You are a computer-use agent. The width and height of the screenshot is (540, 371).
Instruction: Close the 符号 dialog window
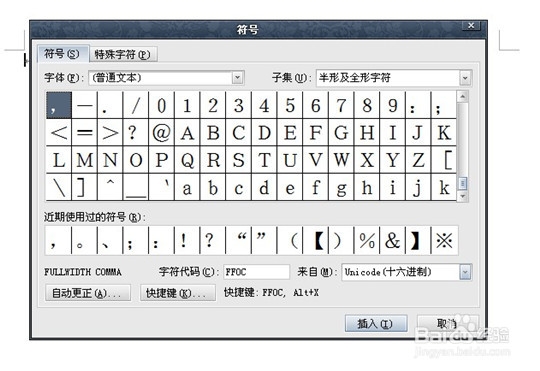[x=471, y=25]
